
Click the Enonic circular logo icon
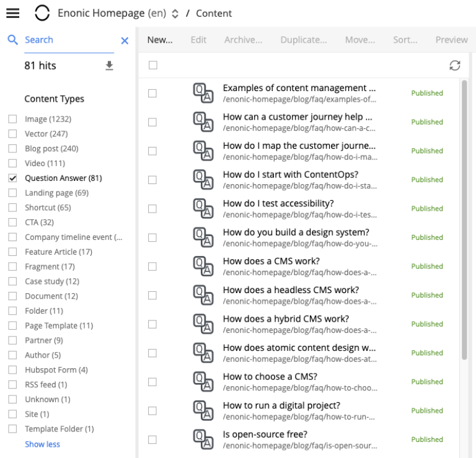[x=42, y=13]
